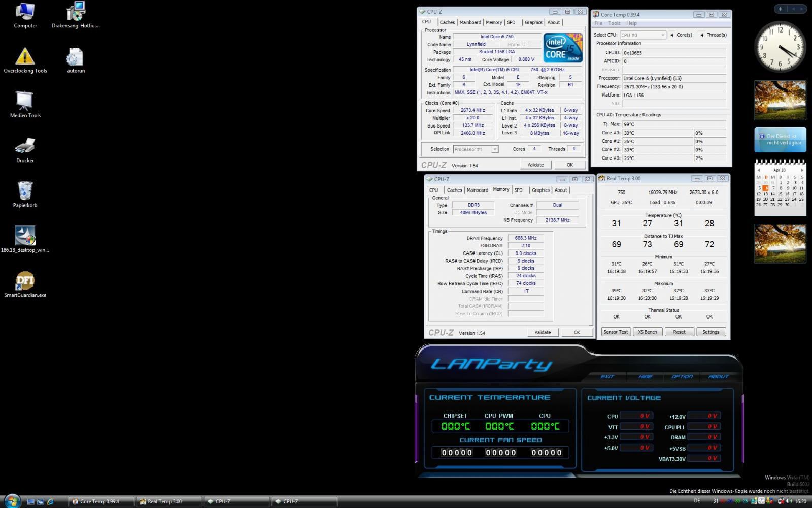Screen dimensions: 812x508
Task: Click the lower autumn landscape slideshow gadget
Action: tap(780, 243)
